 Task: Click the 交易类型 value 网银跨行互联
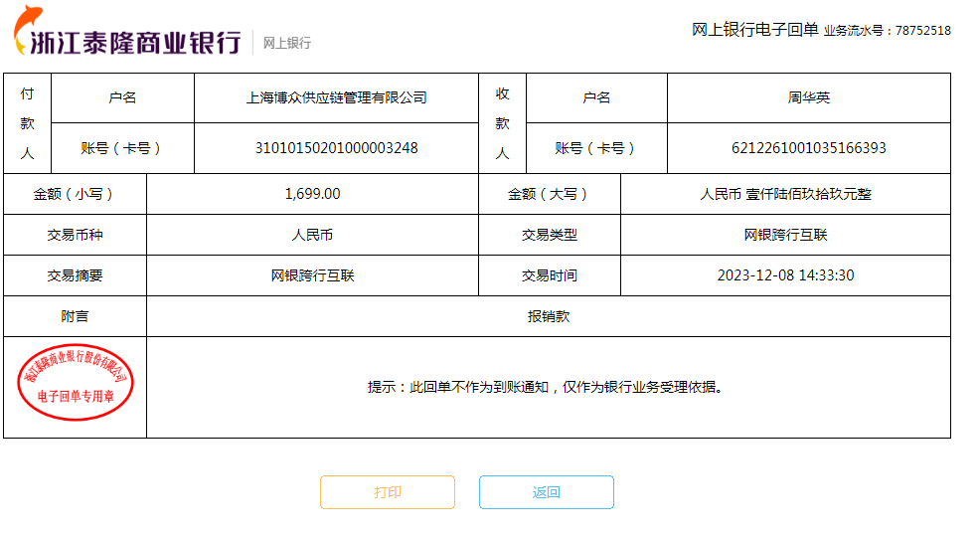785,235
